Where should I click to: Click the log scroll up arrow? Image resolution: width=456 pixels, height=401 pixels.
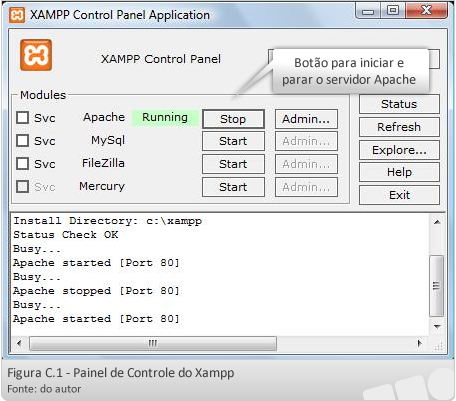(437, 222)
